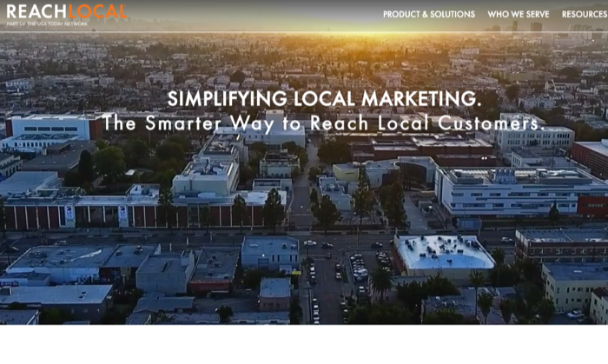
Task: Click the ReachLocal logo
Action: click(67, 15)
